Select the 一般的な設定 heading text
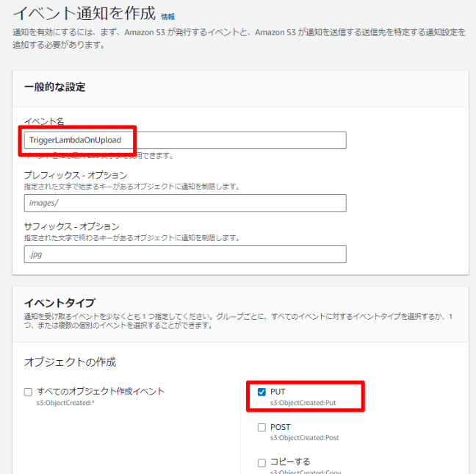The width and height of the screenshot is (476, 474). point(54,87)
